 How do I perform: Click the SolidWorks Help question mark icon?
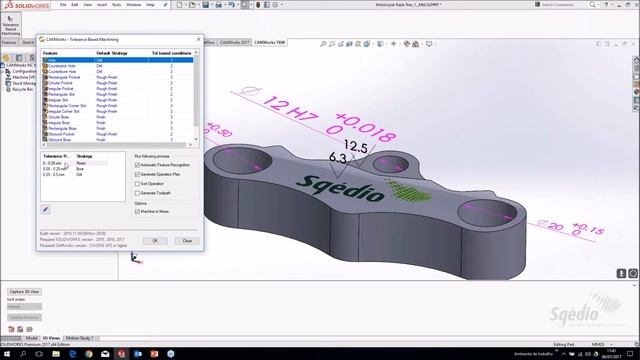point(606,4)
